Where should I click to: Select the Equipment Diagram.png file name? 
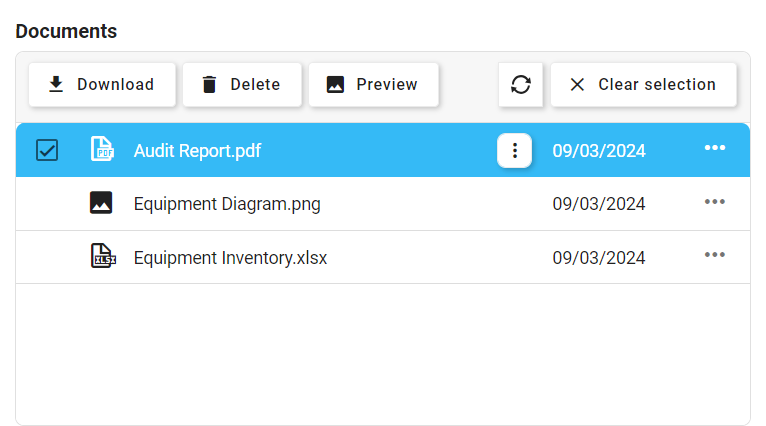point(227,204)
